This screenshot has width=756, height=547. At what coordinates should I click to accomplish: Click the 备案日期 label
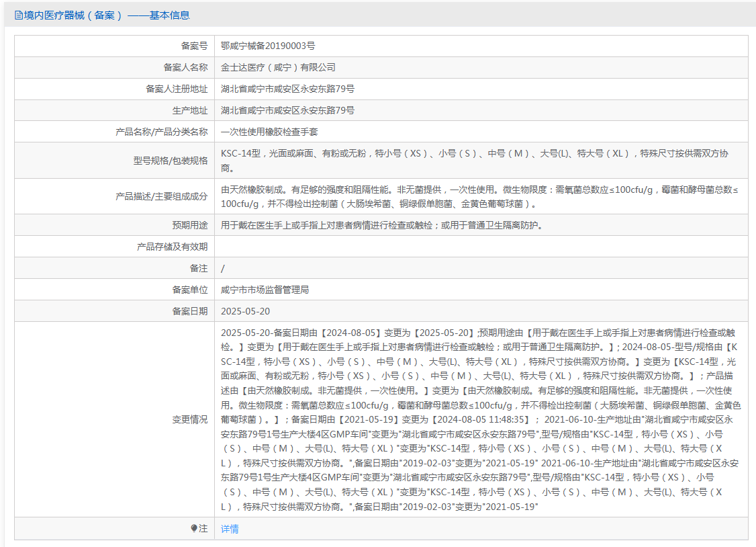click(x=190, y=311)
